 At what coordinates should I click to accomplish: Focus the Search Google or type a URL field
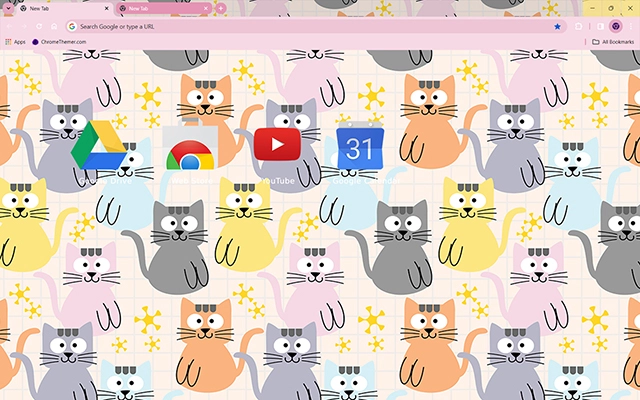point(314,27)
